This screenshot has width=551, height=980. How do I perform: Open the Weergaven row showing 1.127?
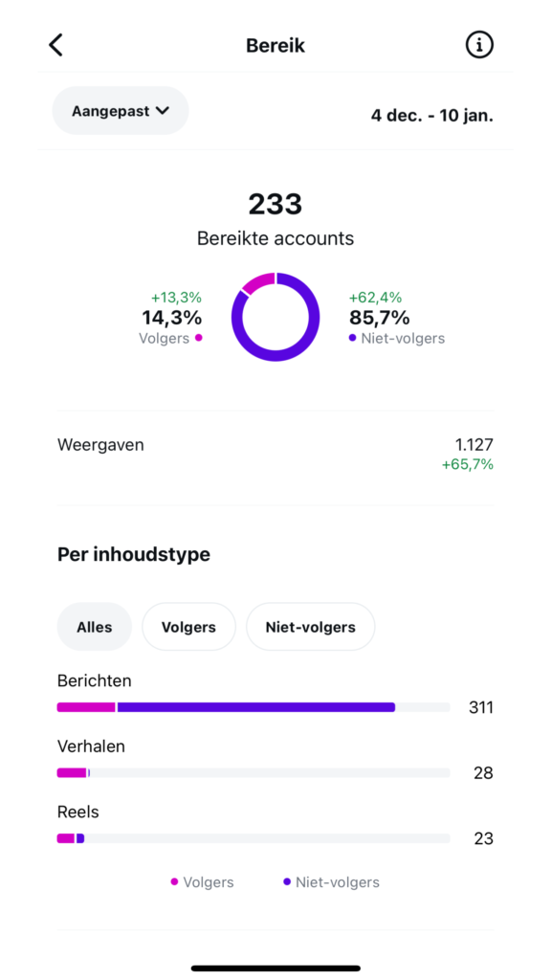[275, 455]
